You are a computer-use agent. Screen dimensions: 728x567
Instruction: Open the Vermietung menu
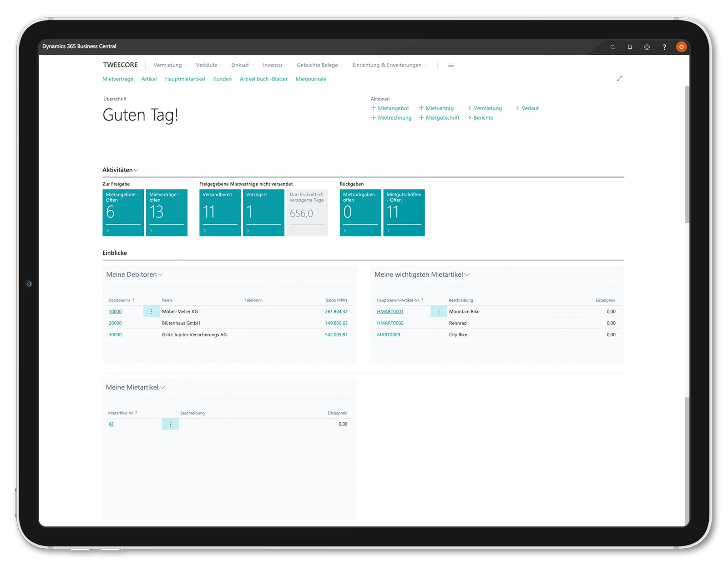[x=170, y=65]
